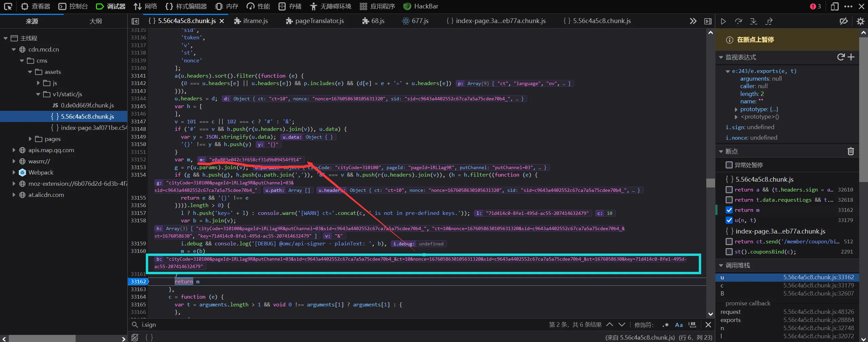The image size is (868, 342).
Task: Open the 677.js editor tab
Action: pyautogui.click(x=415, y=21)
